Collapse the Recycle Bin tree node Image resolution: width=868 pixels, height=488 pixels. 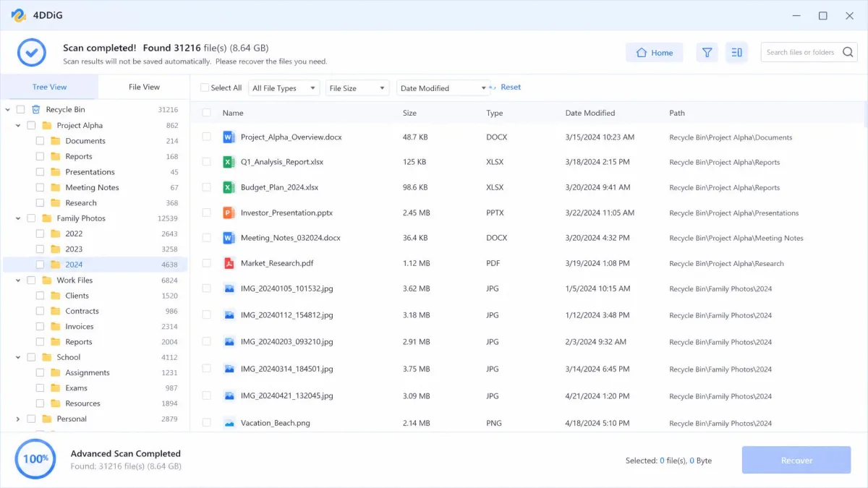click(x=8, y=110)
